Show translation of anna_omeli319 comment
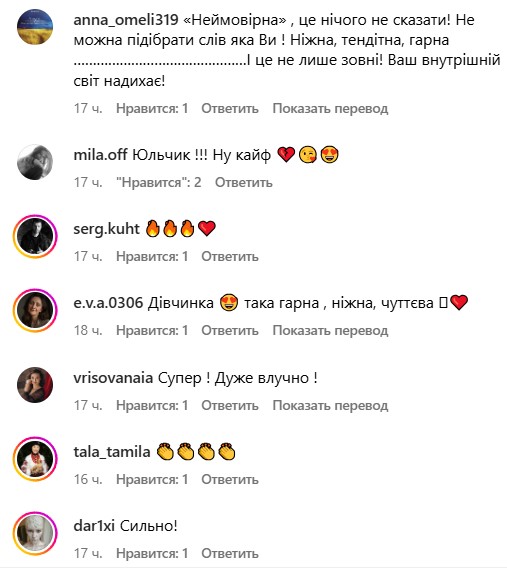Image resolution: width=507 pixels, height=574 pixels. coord(330,108)
